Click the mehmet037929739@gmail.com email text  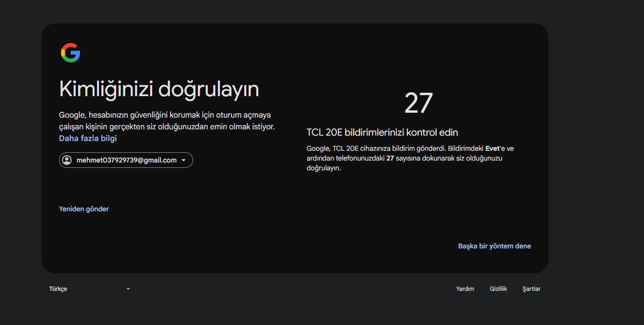(x=127, y=160)
